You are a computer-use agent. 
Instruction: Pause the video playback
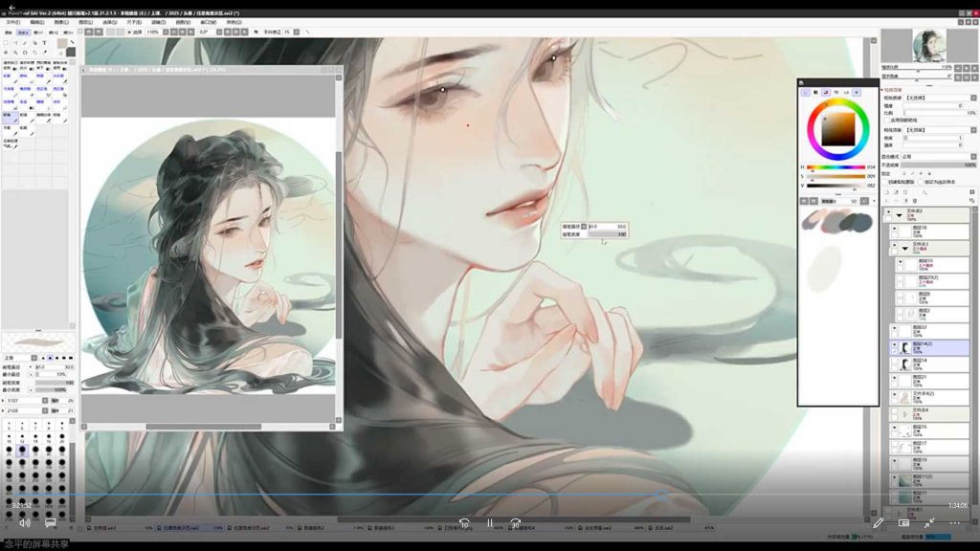point(489,523)
